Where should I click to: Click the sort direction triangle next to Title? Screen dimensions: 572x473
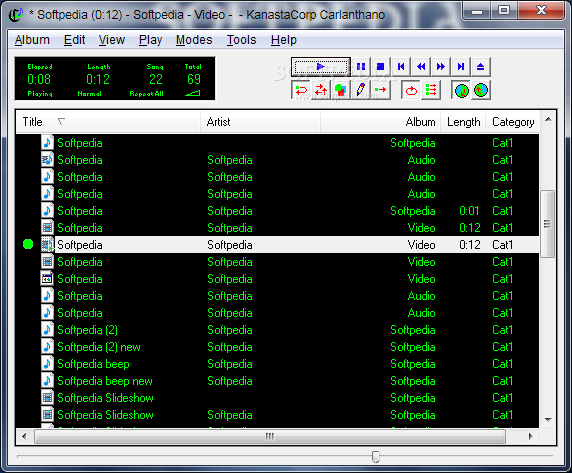pos(61,121)
